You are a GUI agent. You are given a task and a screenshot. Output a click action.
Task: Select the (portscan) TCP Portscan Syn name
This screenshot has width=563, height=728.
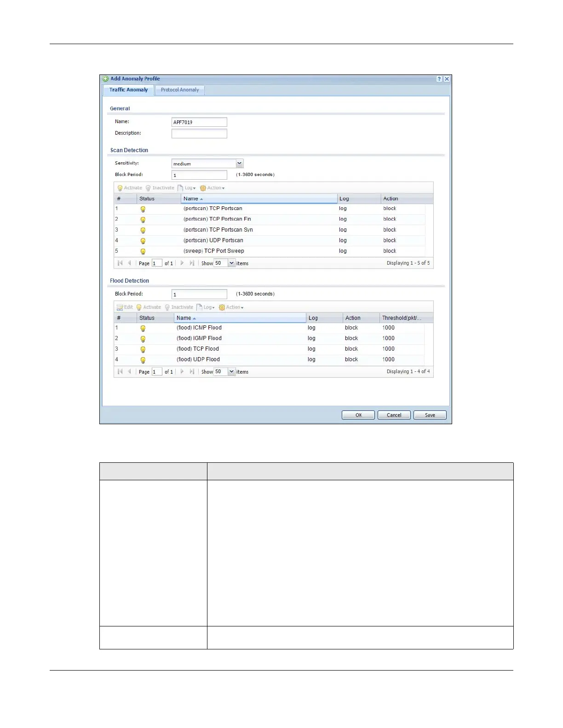coord(218,230)
